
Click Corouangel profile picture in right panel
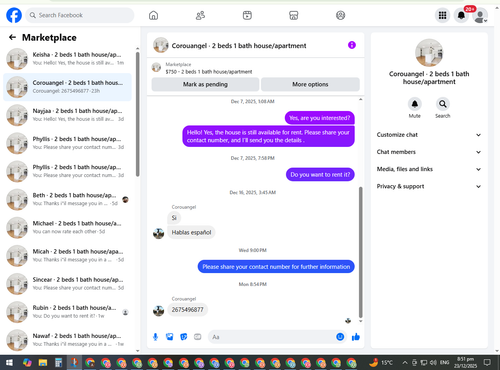point(429,53)
